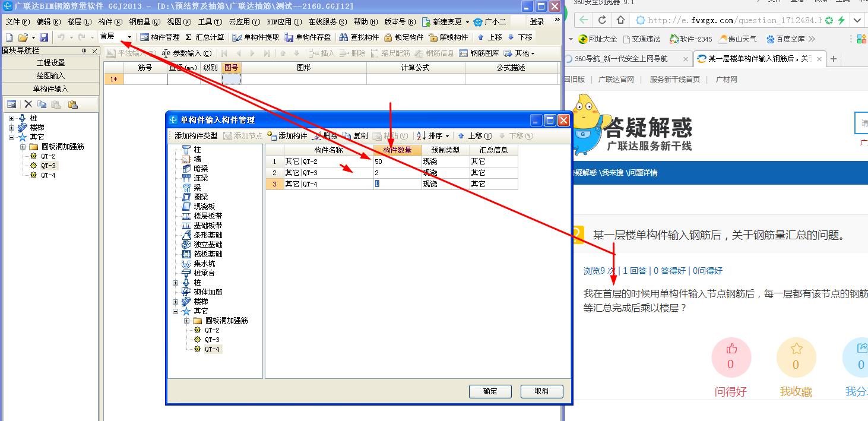Open the BIM应用 menu
The image size is (868, 421).
(x=284, y=22)
